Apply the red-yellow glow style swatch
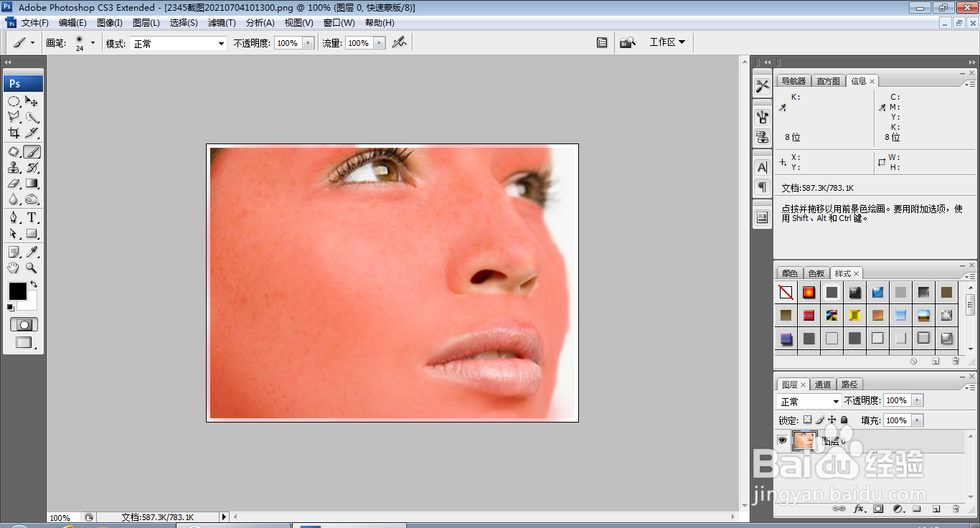The height and width of the screenshot is (528, 980). (809, 292)
